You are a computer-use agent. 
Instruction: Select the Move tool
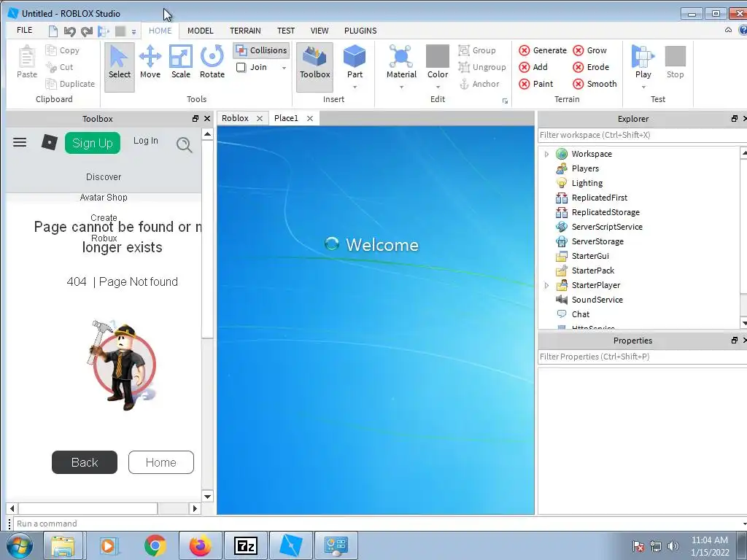click(150, 63)
